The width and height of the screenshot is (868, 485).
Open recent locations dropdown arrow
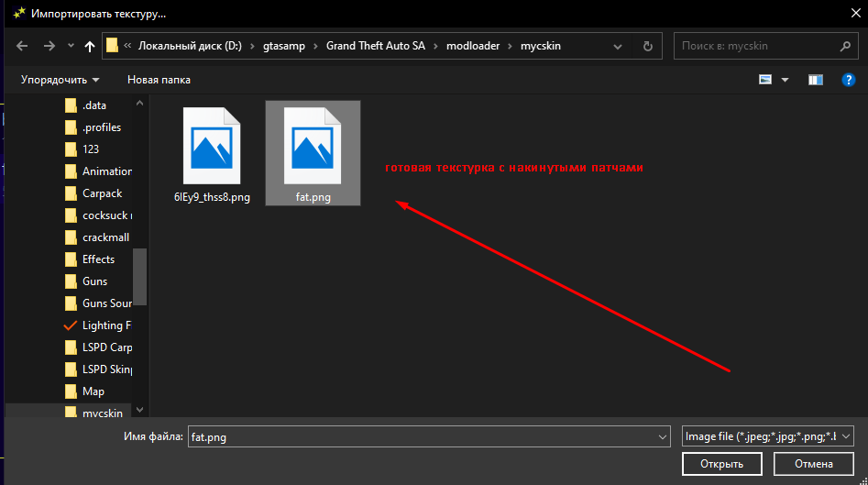tap(70, 46)
